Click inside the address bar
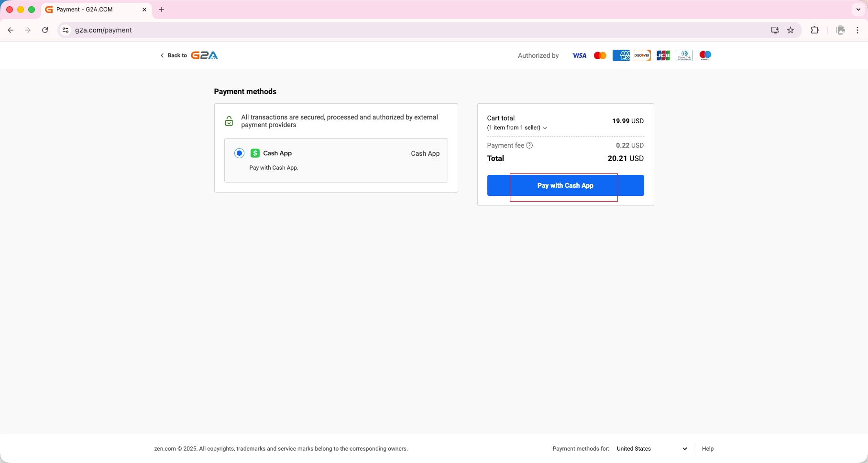The image size is (868, 463). (x=191, y=30)
